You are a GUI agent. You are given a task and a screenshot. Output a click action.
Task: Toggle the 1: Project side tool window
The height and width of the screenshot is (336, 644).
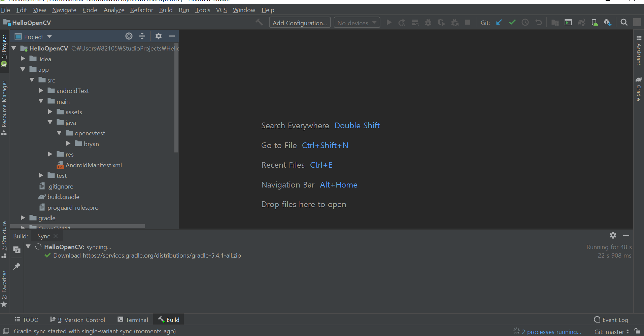(x=4, y=51)
